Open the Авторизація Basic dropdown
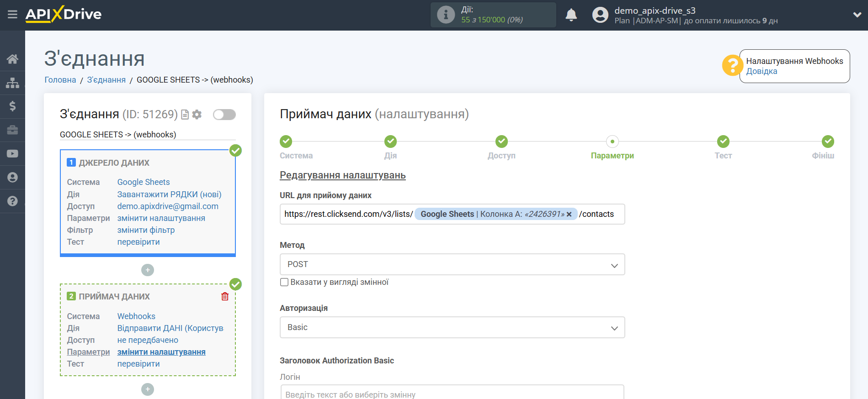868x399 pixels. (x=452, y=327)
